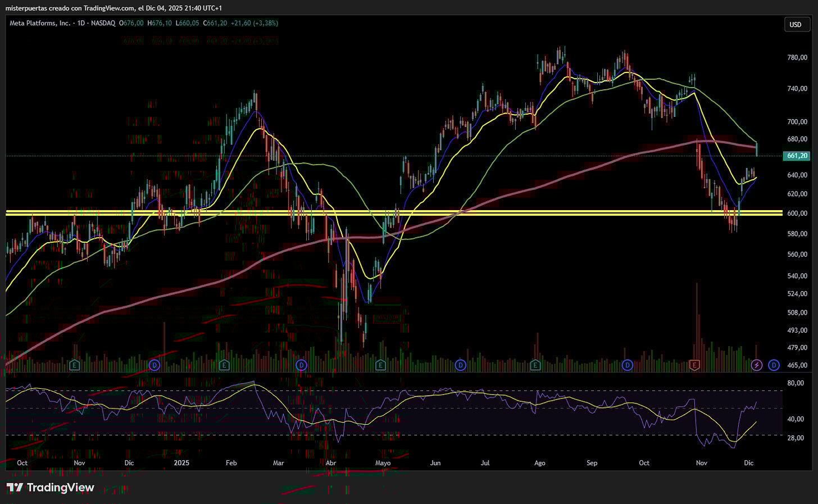Click the 700,00 price axis label
Image resolution: width=818 pixels, height=504 pixels.
click(797, 121)
